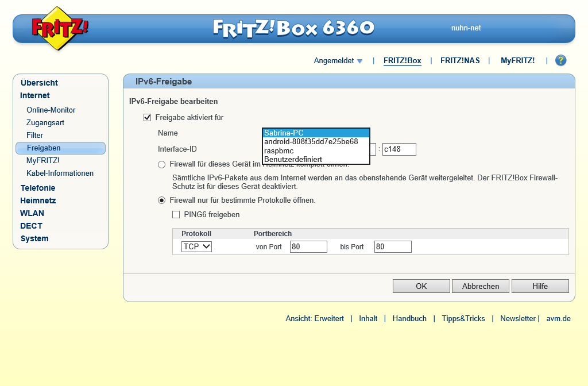Click the Interface-ID field containing c148

pyautogui.click(x=399, y=149)
